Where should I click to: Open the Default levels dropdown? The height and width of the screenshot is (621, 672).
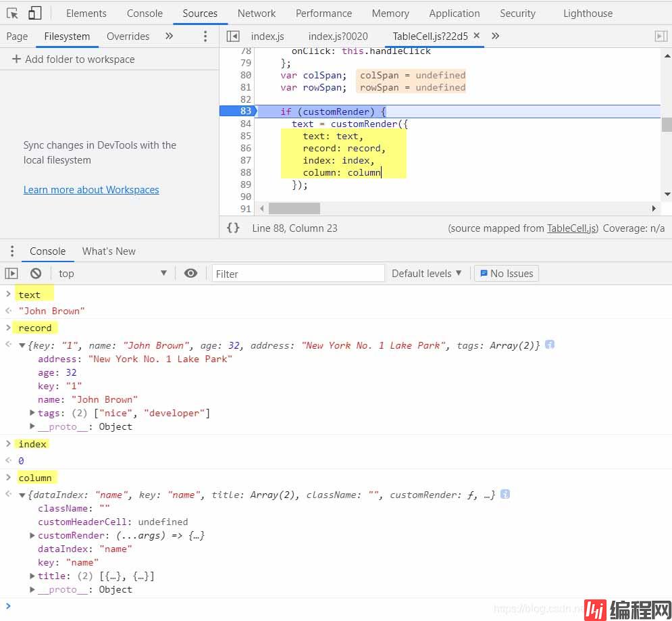pyautogui.click(x=427, y=274)
